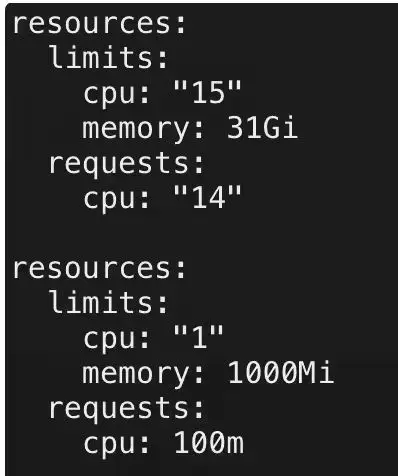Click the cpu key before "1"
This screenshot has width=398, height=476.
tap(116, 340)
